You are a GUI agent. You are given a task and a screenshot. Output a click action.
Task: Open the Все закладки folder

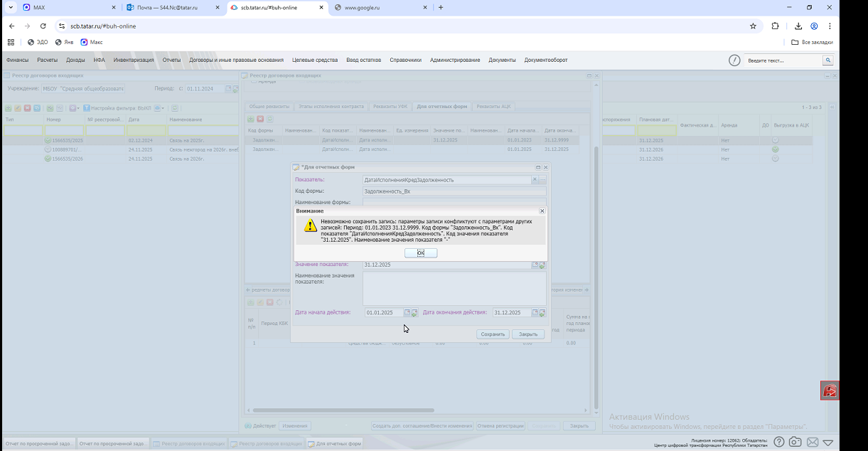point(812,42)
